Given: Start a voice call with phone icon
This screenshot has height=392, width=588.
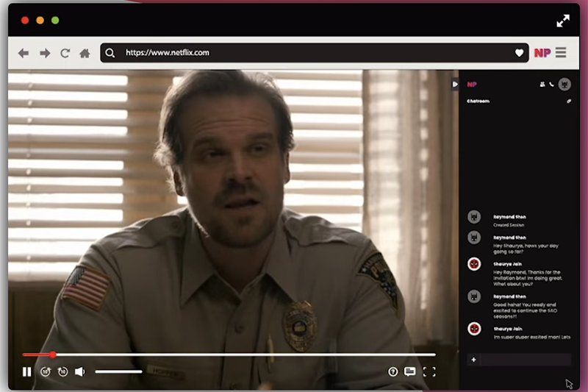Looking at the screenshot, I should coord(552,85).
